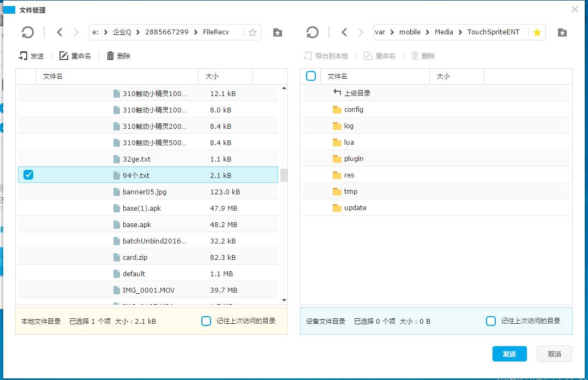Refresh the device file list
Screen dimensions: 588x380
[x=311, y=32]
